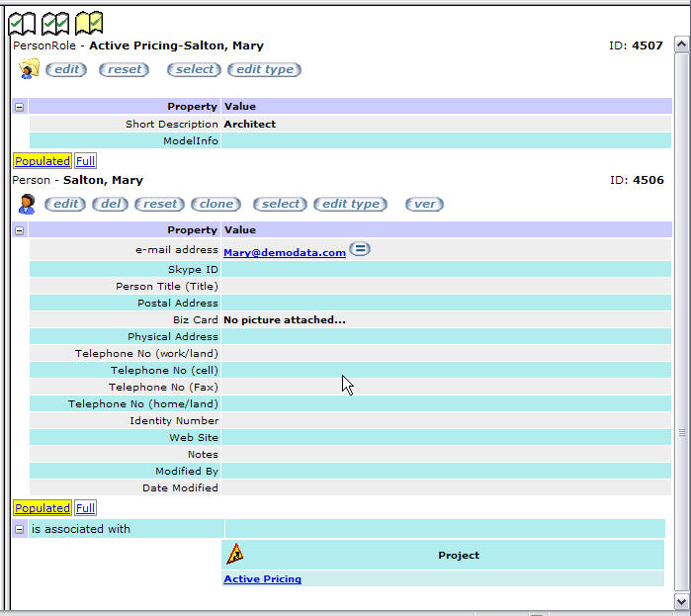Clone the Person Salton, Mary

[x=216, y=204]
